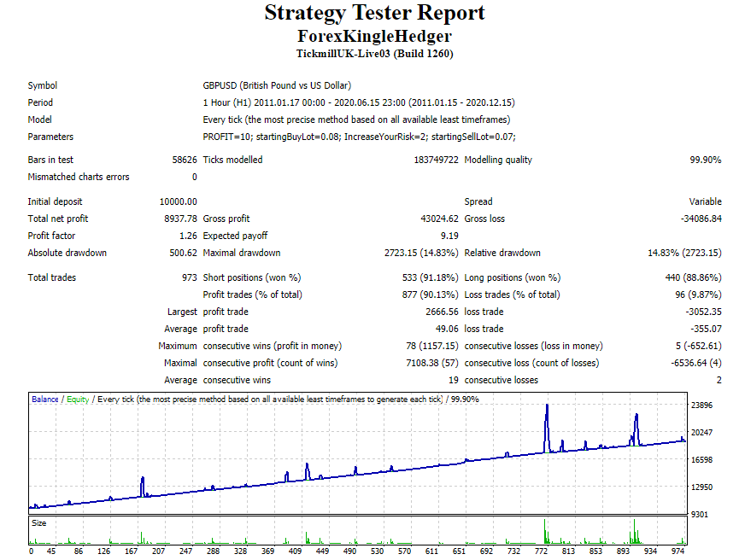Image resolution: width=745 pixels, height=560 pixels.
Task: Click the average consecutive wins value 19
Action: 454,380
